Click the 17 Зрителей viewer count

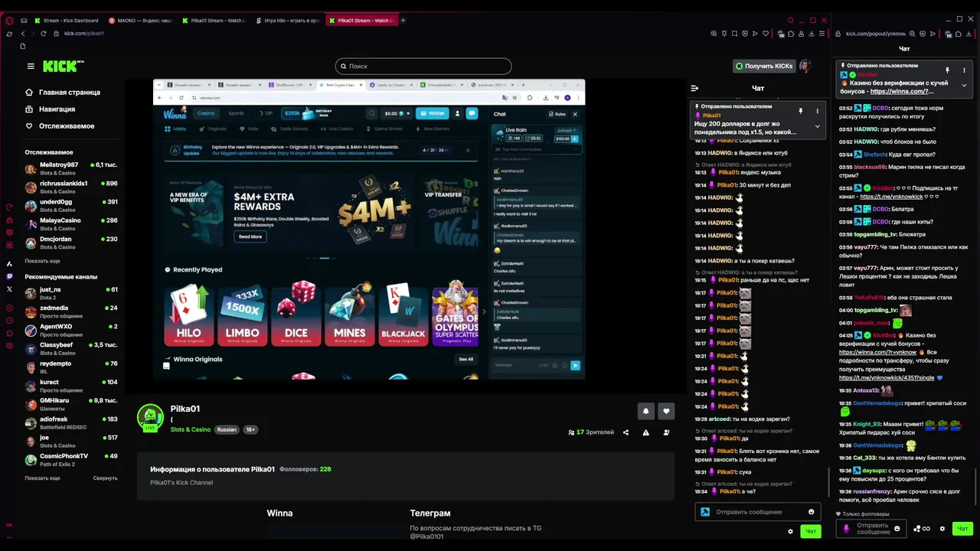coord(591,432)
